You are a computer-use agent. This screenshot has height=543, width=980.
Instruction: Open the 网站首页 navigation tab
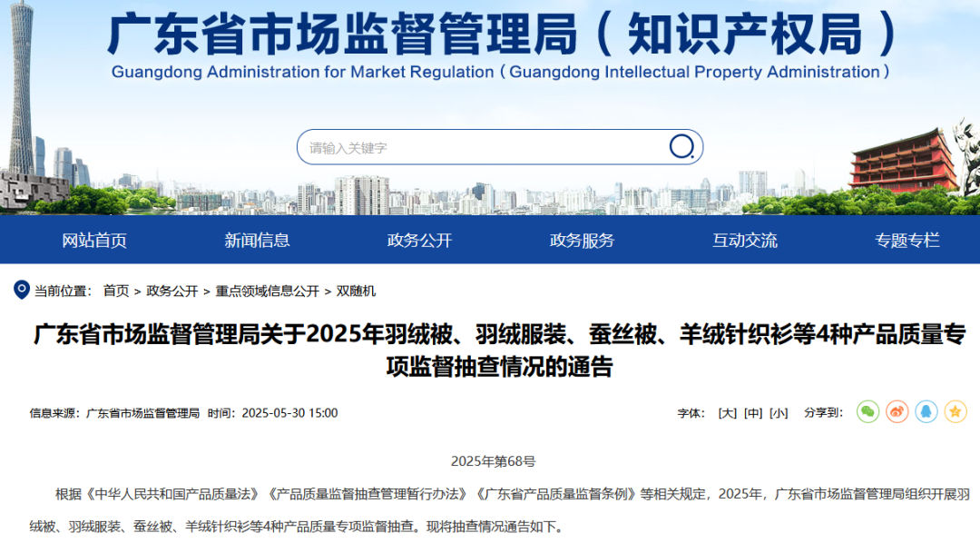94,241
